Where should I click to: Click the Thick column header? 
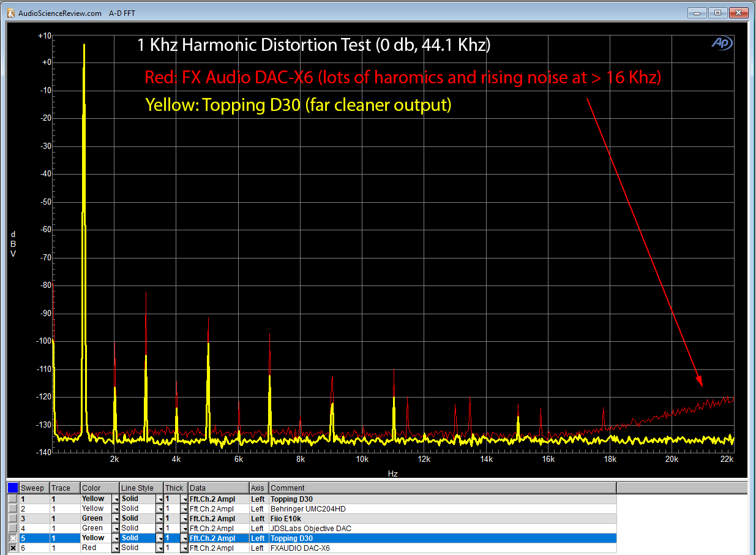(176, 488)
